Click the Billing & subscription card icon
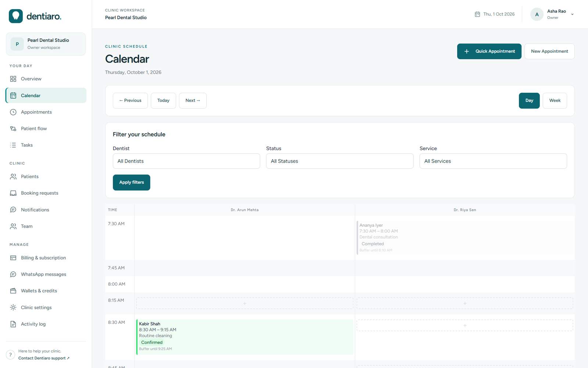Viewport: 588px width, 368px height. click(x=13, y=258)
